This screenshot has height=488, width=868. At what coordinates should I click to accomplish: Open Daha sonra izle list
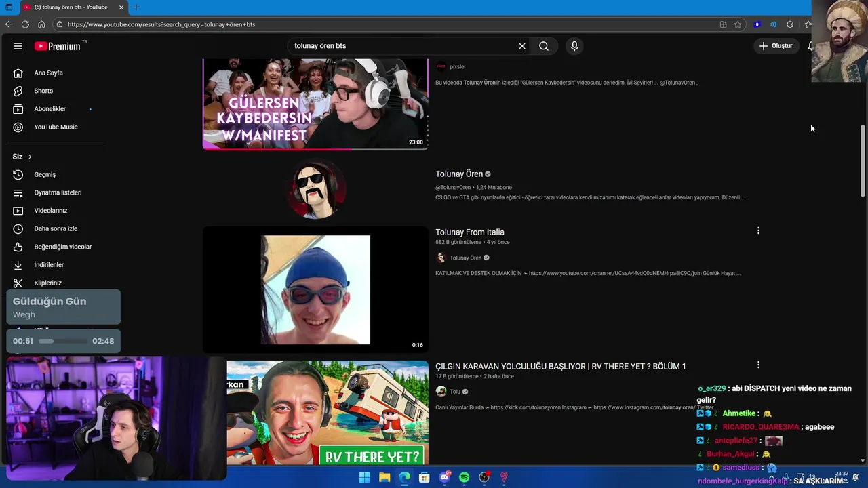pyautogui.click(x=57, y=228)
